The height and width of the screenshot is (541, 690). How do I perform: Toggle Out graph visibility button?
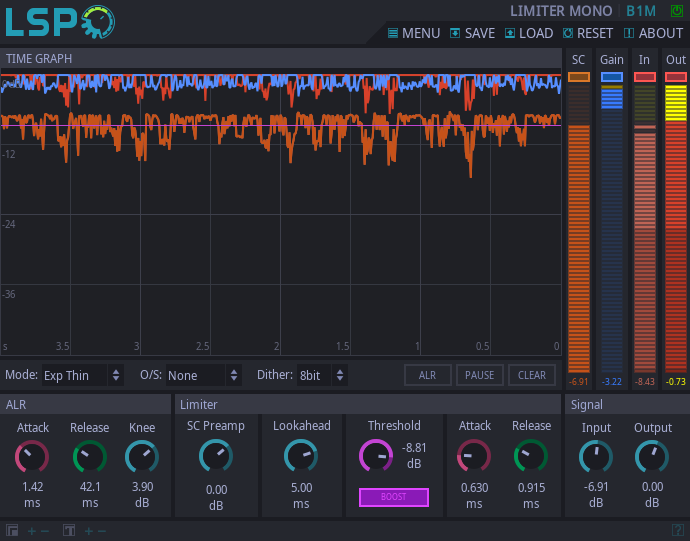coord(676,77)
